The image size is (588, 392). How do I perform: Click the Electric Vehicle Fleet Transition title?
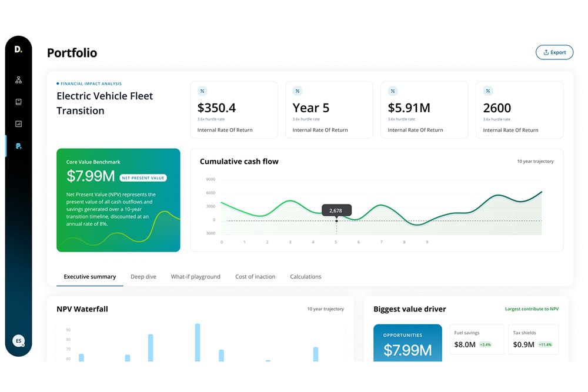pyautogui.click(x=105, y=103)
